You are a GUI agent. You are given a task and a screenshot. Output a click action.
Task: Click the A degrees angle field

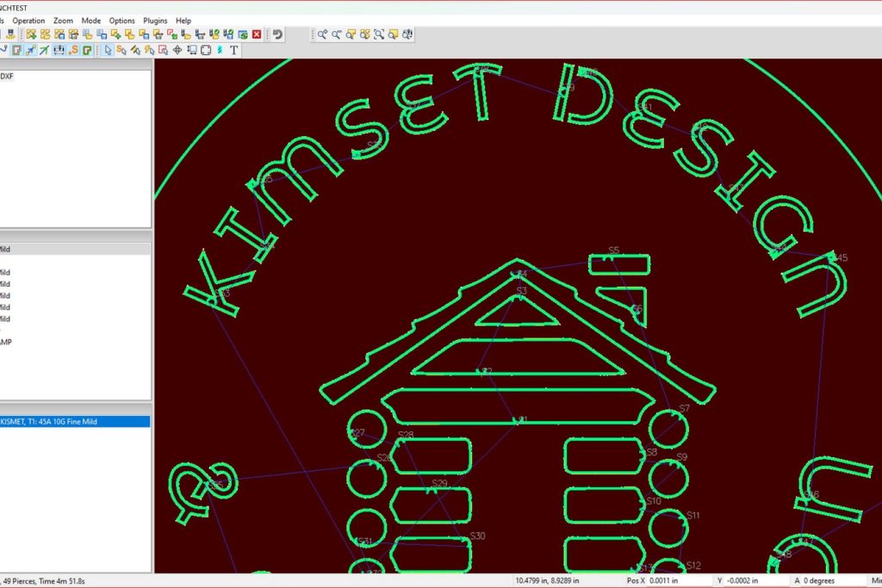point(833,580)
